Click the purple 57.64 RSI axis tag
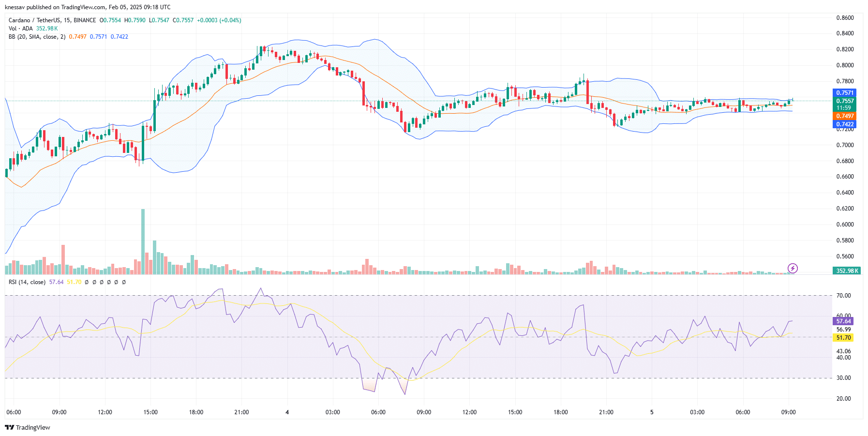This screenshot has height=436, width=868. (x=844, y=321)
